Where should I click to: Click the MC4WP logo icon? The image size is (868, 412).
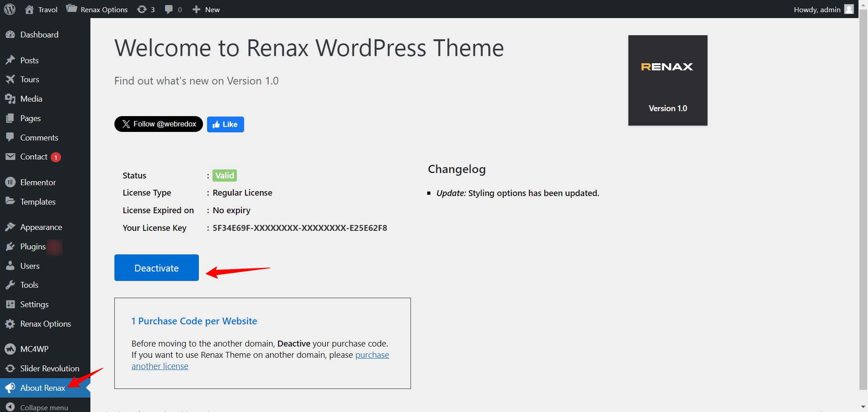(x=10, y=349)
